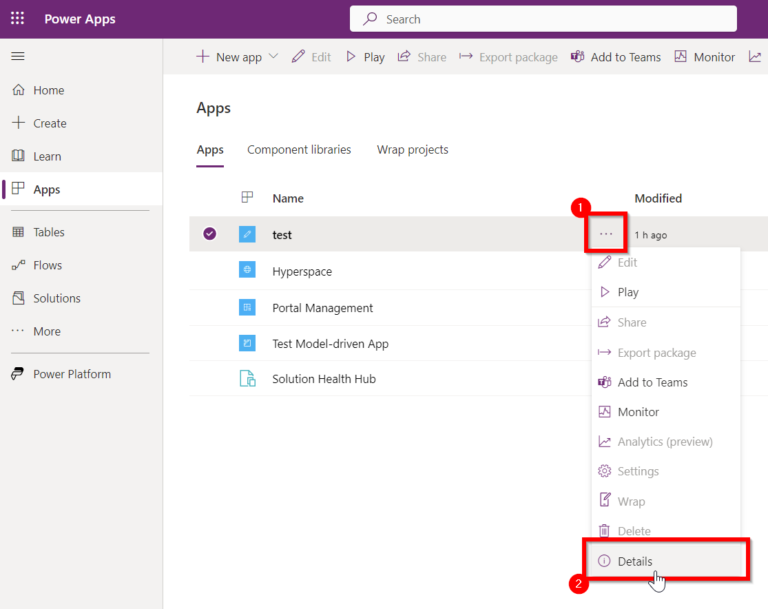The height and width of the screenshot is (609, 768).
Task: Choose Export package in context menu
Action: click(x=666, y=353)
